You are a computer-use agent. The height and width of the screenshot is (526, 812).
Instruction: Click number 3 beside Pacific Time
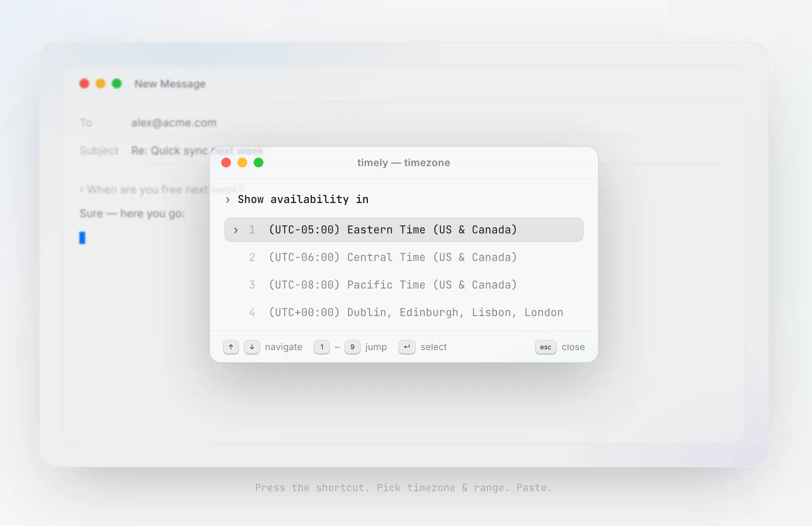252,285
